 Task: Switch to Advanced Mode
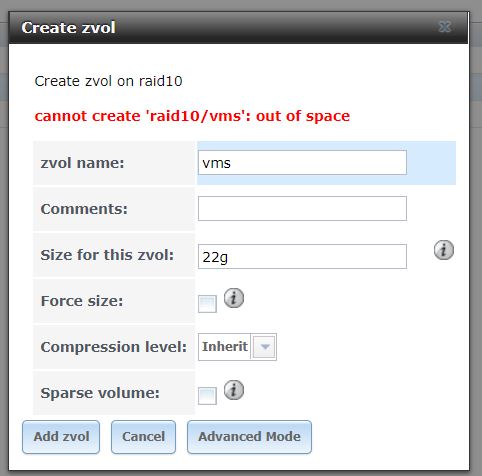tap(249, 437)
